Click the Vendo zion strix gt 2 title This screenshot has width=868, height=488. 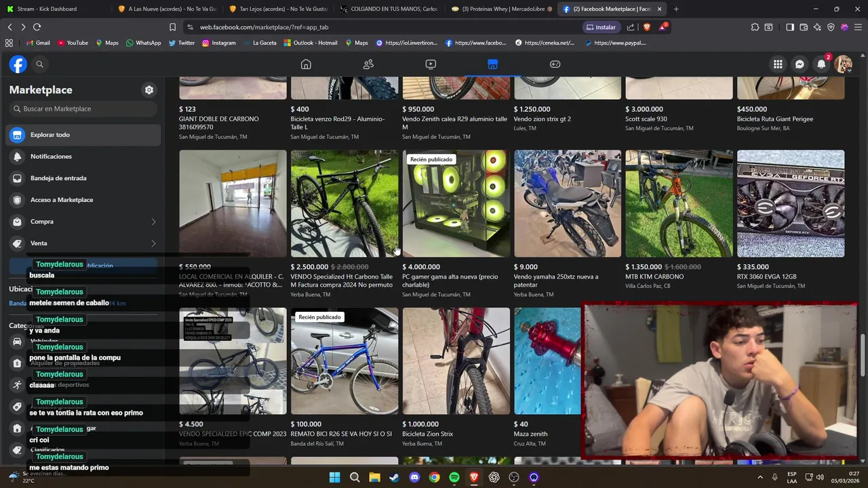coord(542,119)
